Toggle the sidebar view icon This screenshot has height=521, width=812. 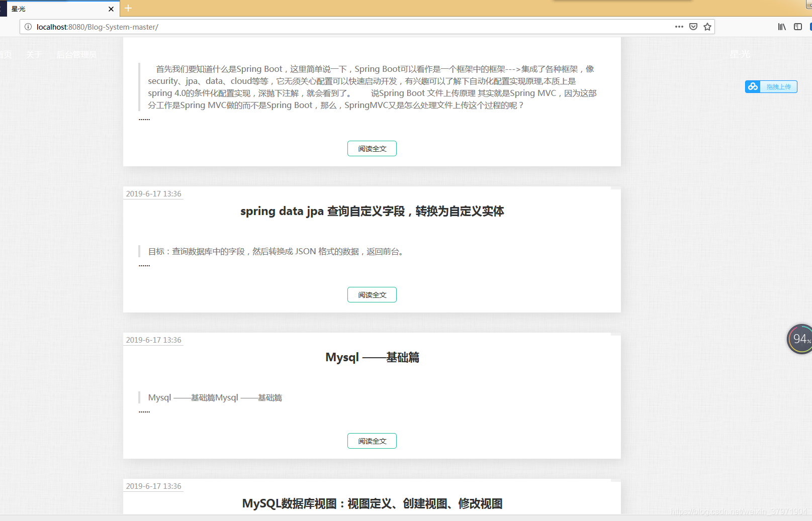798,27
